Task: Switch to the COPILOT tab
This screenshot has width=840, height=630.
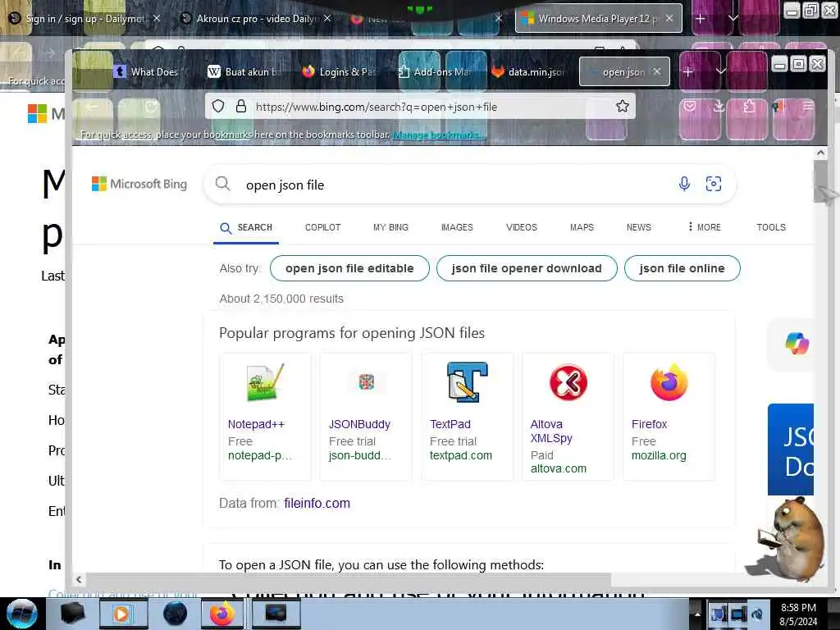Action: click(322, 227)
